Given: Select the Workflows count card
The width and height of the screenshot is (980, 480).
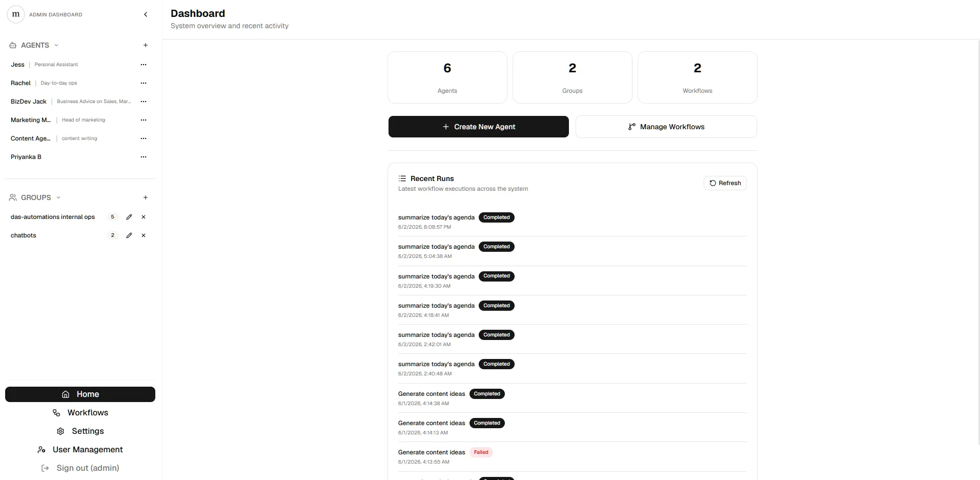Looking at the screenshot, I should 698,77.
